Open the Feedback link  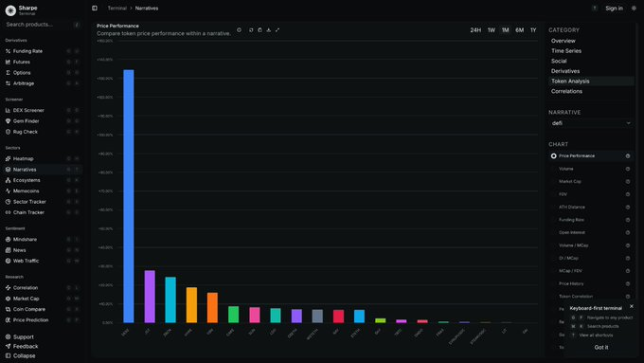tap(22, 346)
